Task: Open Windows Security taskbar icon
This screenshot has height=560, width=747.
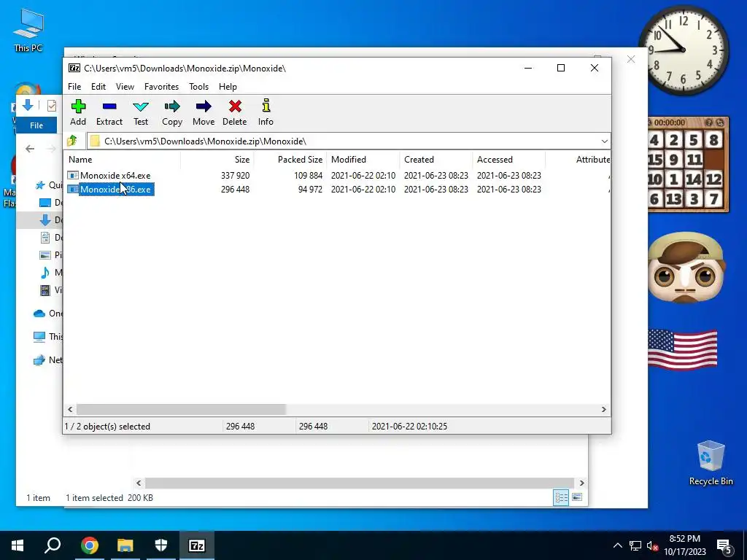Action: (x=161, y=545)
